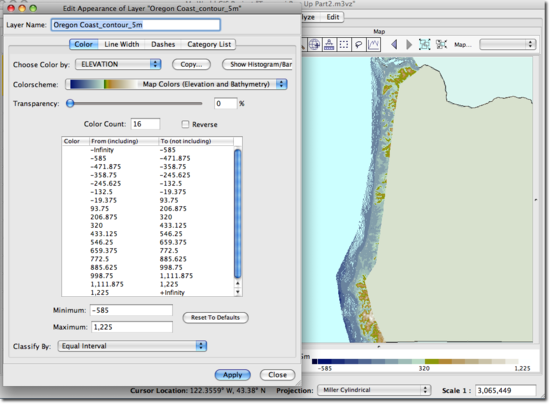The height and width of the screenshot is (404, 550).
Task: Click the Layer Name input field
Action: click(136, 25)
